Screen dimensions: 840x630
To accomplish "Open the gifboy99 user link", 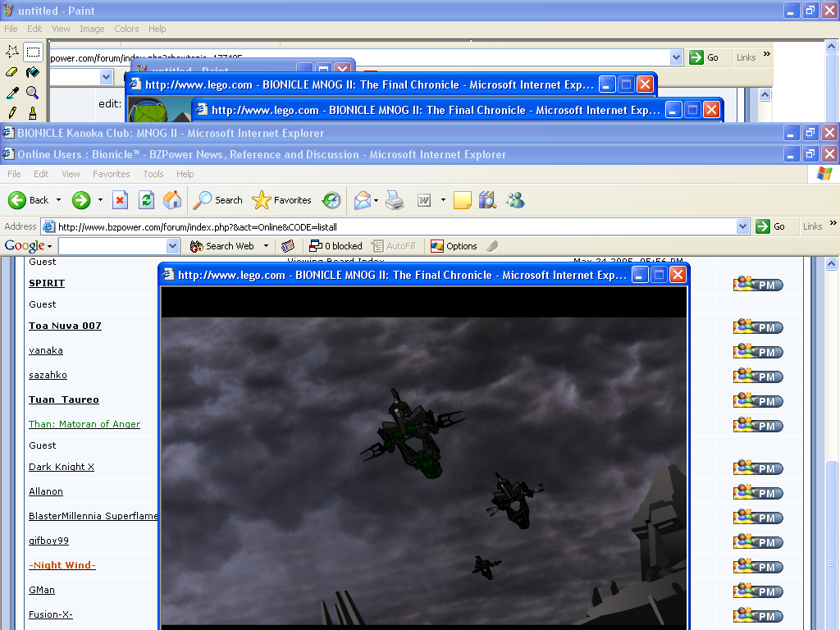I will click(x=48, y=541).
